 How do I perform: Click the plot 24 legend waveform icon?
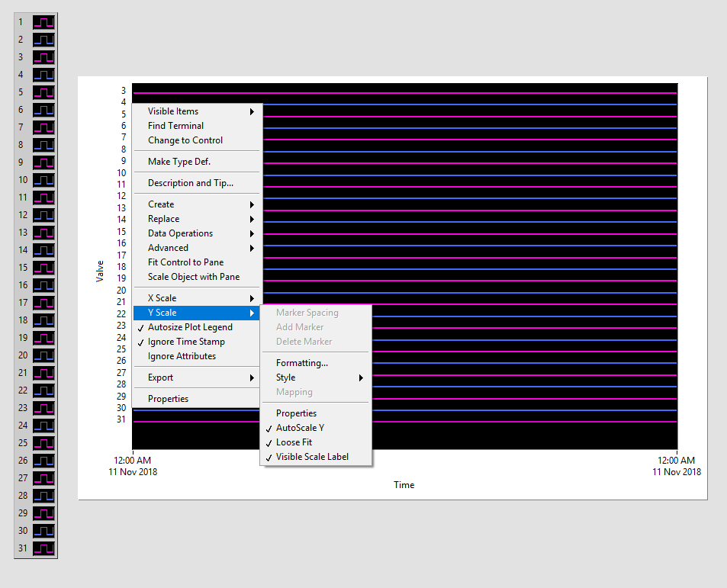point(43,426)
